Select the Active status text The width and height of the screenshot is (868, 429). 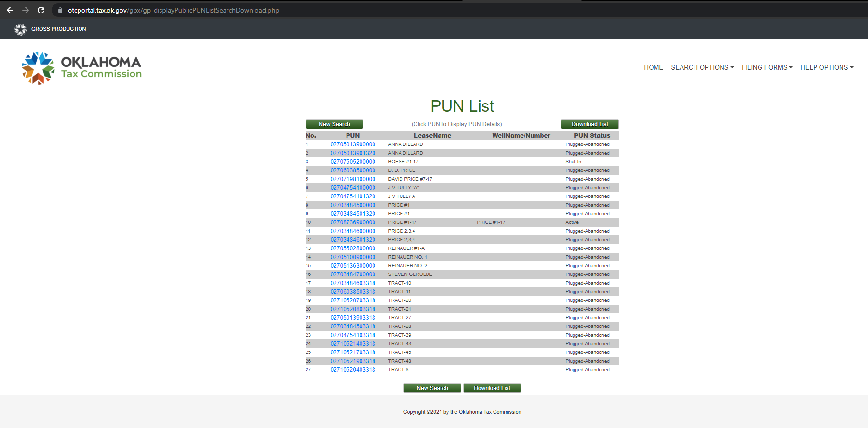click(572, 222)
